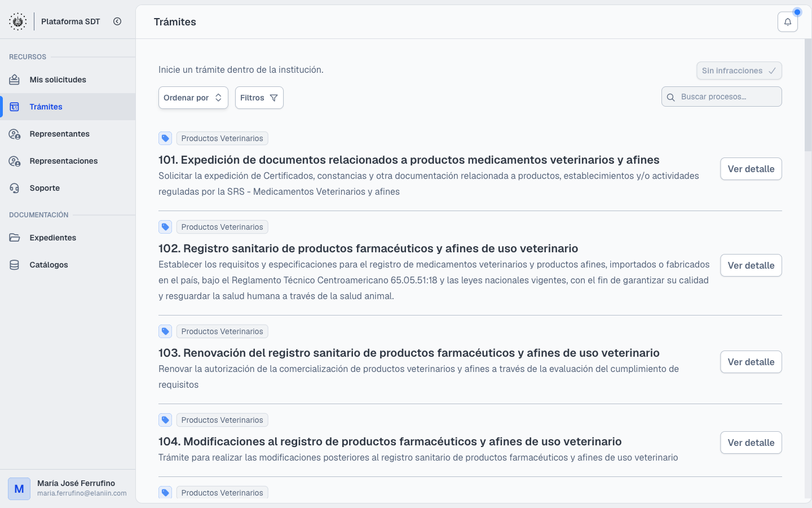Go to Mis solicitudes

click(x=68, y=80)
